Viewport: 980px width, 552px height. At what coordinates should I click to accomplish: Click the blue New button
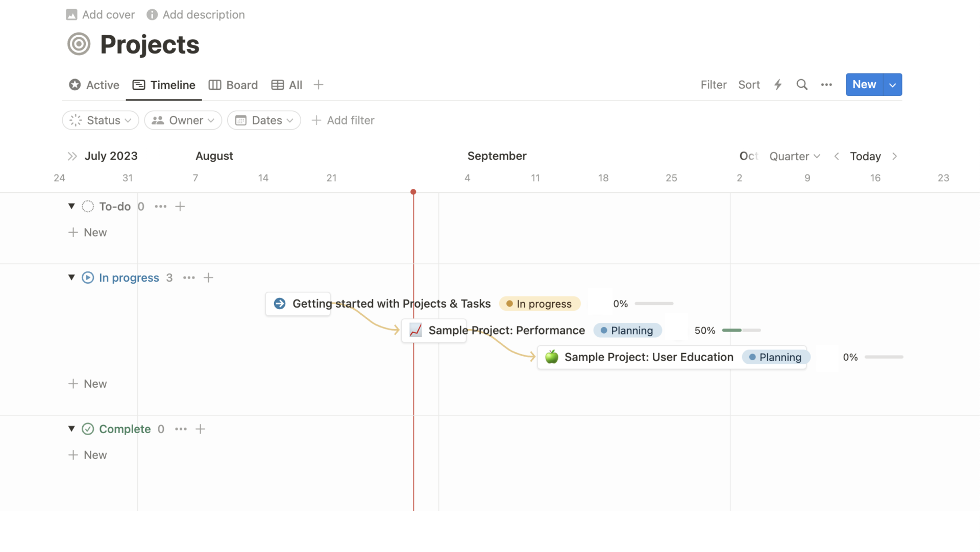pos(864,85)
